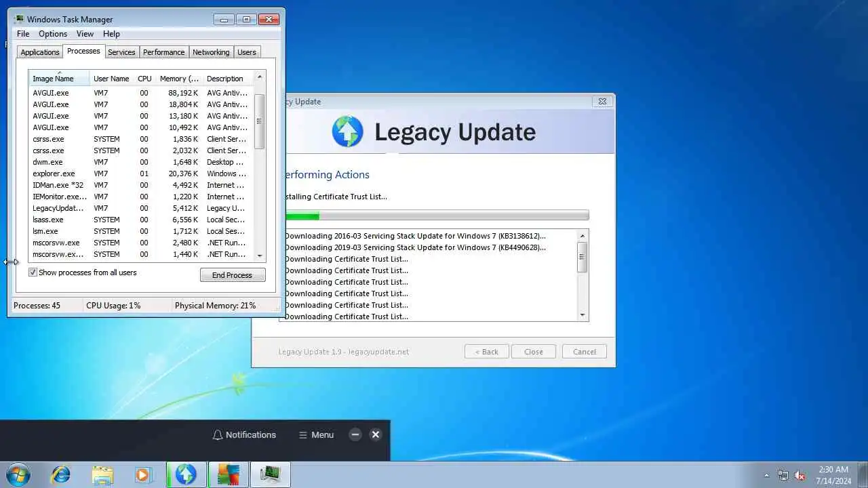This screenshot has height=488, width=868.
Task: Select the lsass.exe process row
Action: click(x=141, y=220)
